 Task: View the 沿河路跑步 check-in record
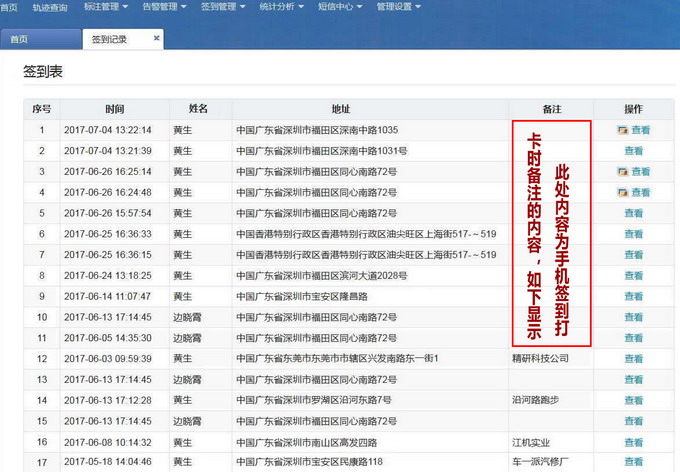634,400
